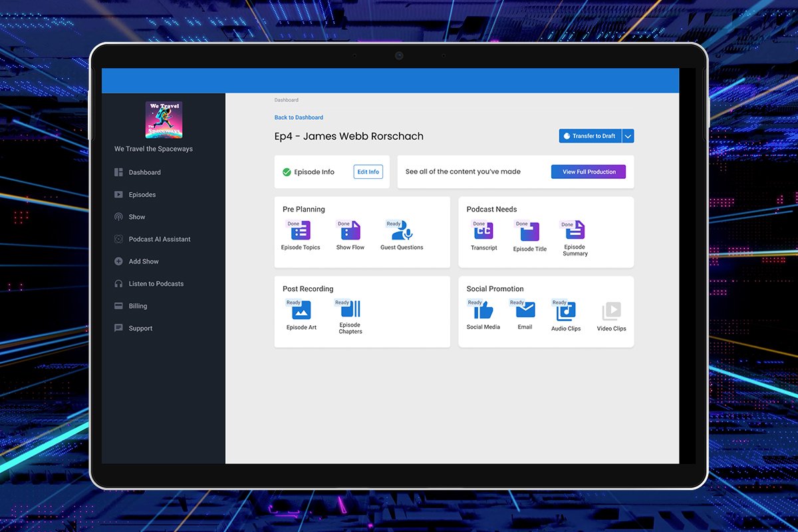Click the Show broadcast icon in sidebar
This screenshot has width=798, height=532.
(118, 217)
